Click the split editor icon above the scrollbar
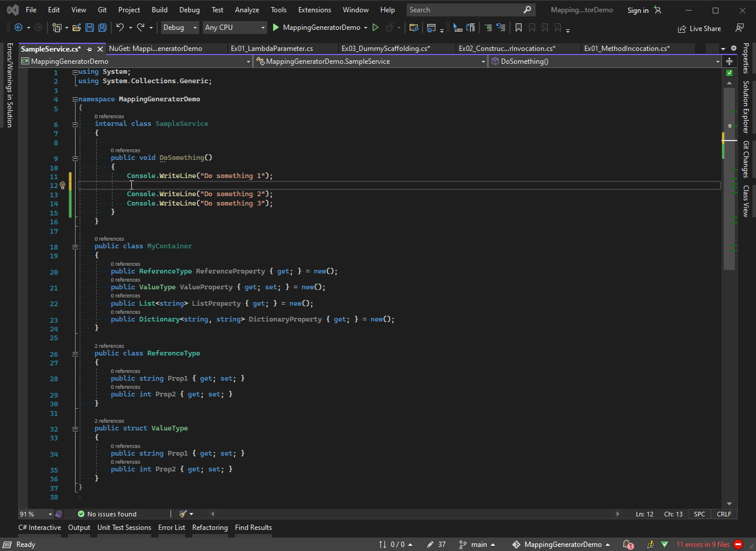This screenshot has width=756, height=551. 730,61
